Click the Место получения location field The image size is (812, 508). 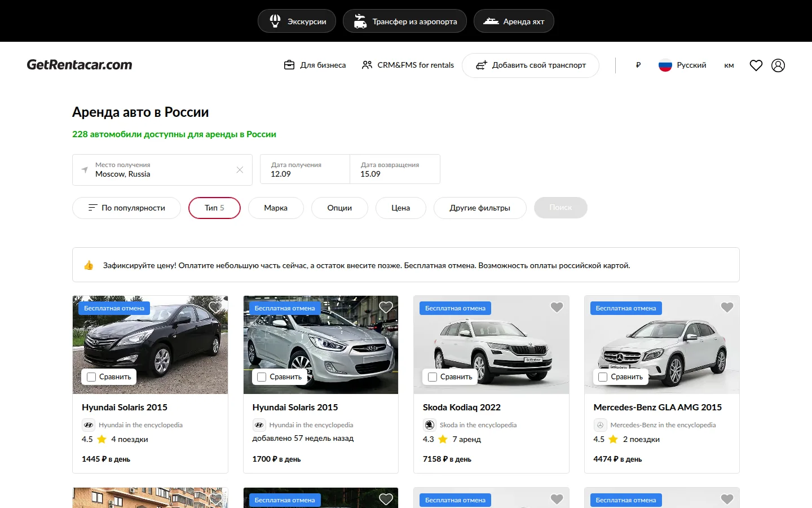tap(162, 170)
